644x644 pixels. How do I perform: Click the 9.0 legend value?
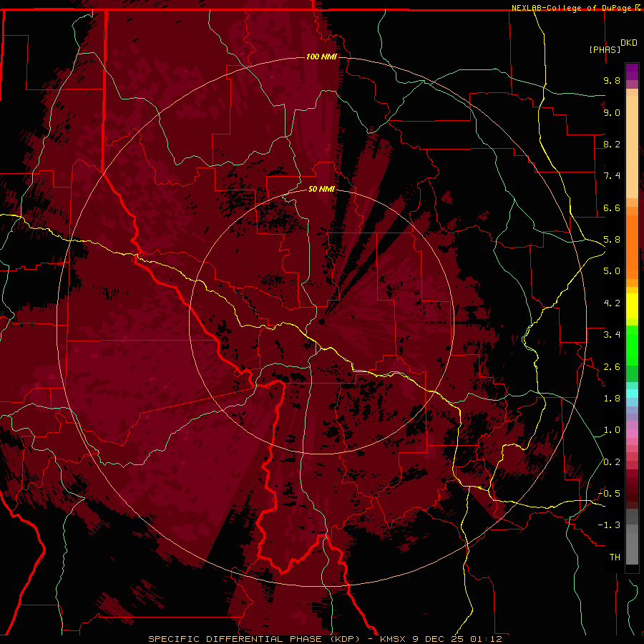point(612,112)
